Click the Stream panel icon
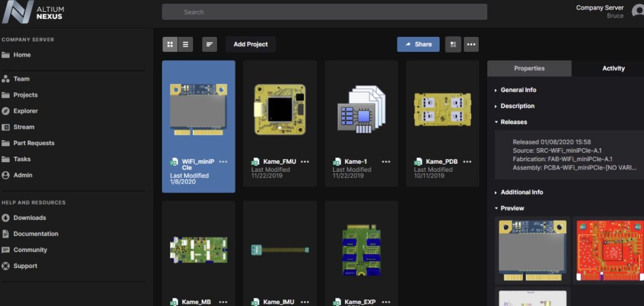 (x=5, y=127)
